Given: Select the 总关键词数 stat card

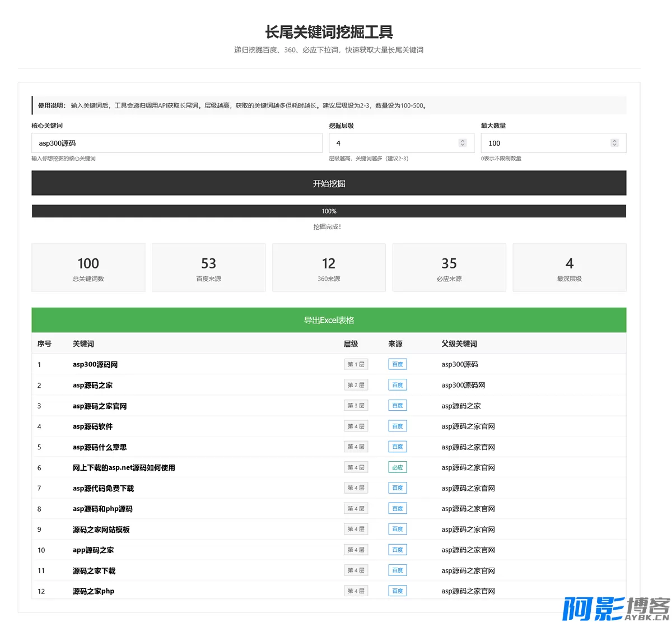Looking at the screenshot, I should (88, 268).
